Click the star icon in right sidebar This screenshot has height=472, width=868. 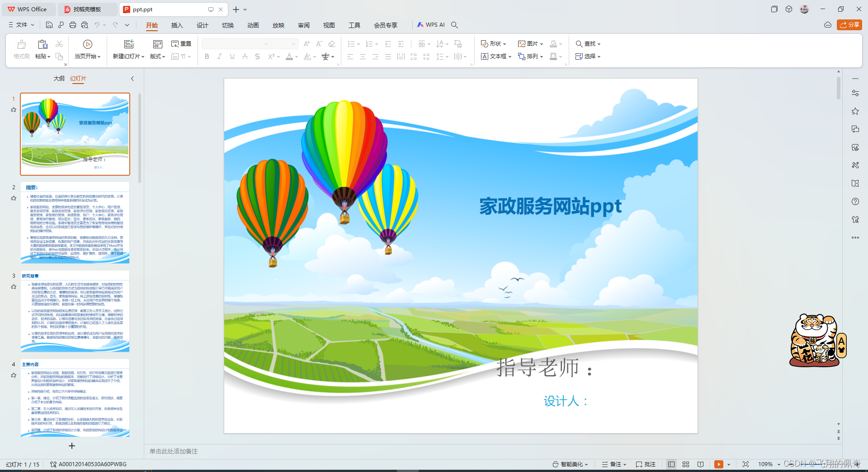click(x=855, y=111)
